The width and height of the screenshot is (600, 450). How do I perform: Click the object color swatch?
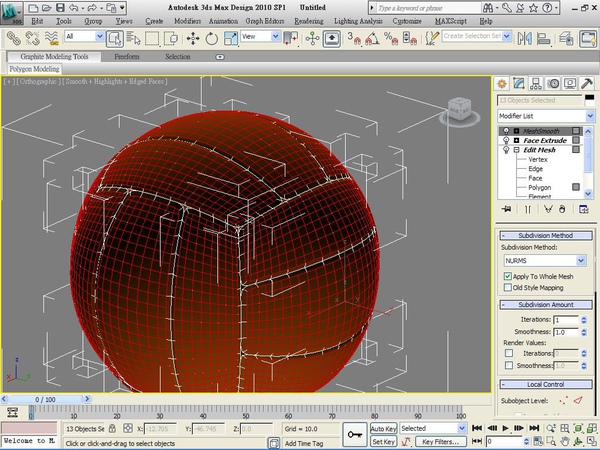(590, 100)
